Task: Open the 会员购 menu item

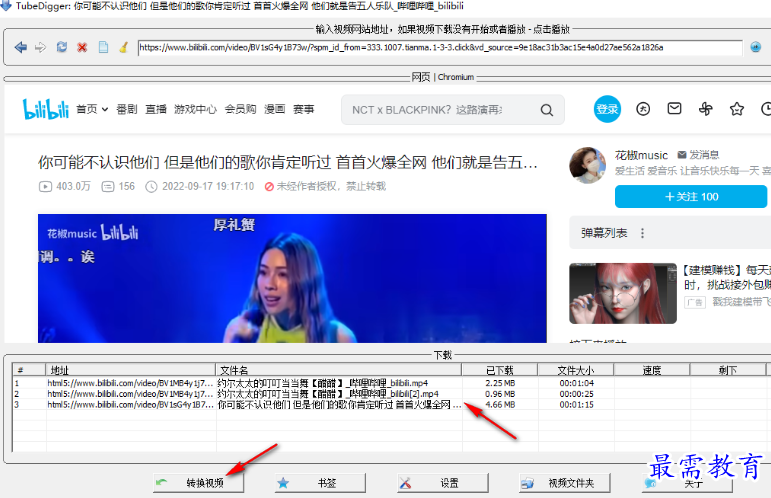Action: [x=240, y=109]
